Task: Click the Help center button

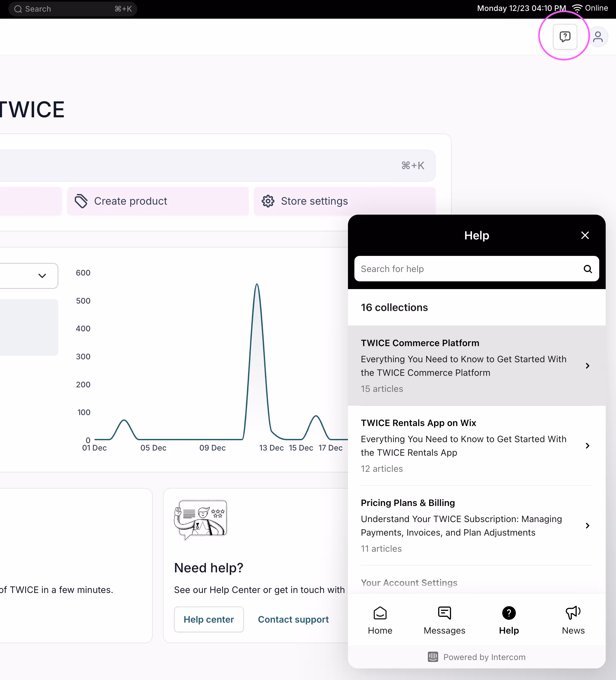Action: tap(209, 619)
